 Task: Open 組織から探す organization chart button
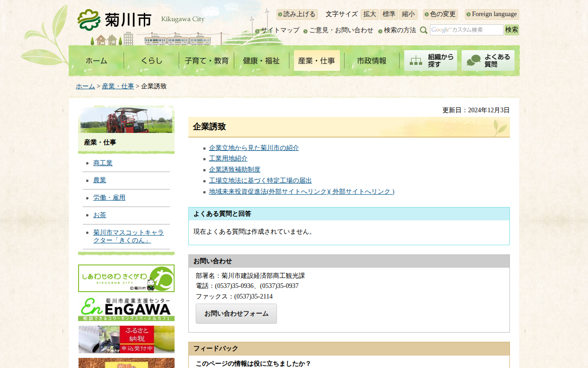[430, 61]
